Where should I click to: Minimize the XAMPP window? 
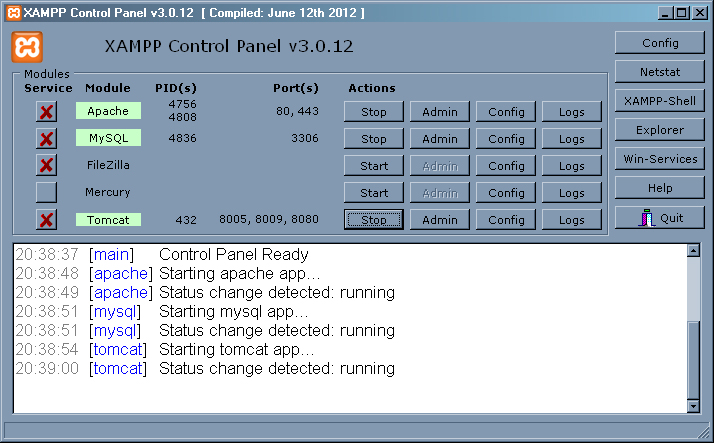[666, 13]
